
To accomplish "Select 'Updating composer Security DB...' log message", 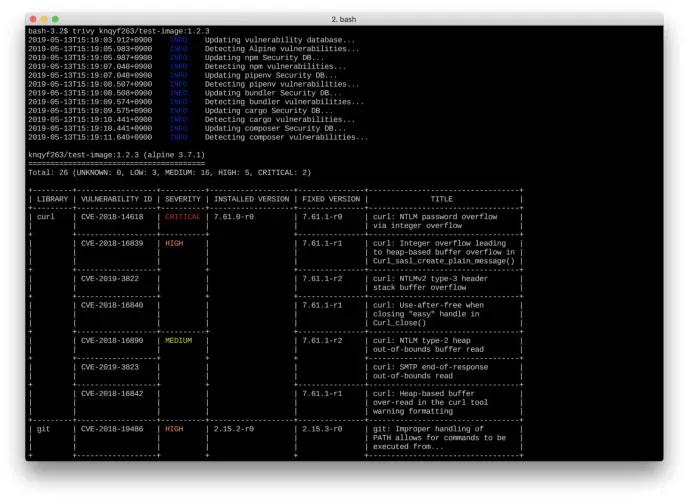I will [x=275, y=128].
